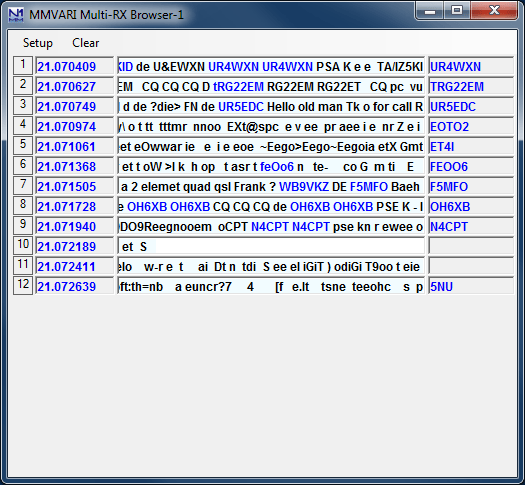Image resolution: width=525 pixels, height=485 pixels.
Task: Select channel button 6
Action: pos(23,165)
